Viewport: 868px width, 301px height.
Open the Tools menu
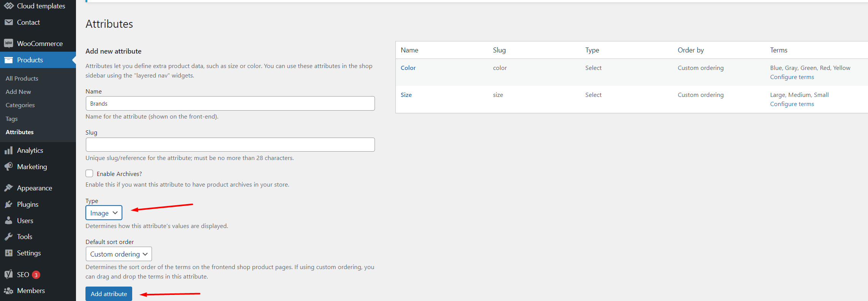click(25, 237)
